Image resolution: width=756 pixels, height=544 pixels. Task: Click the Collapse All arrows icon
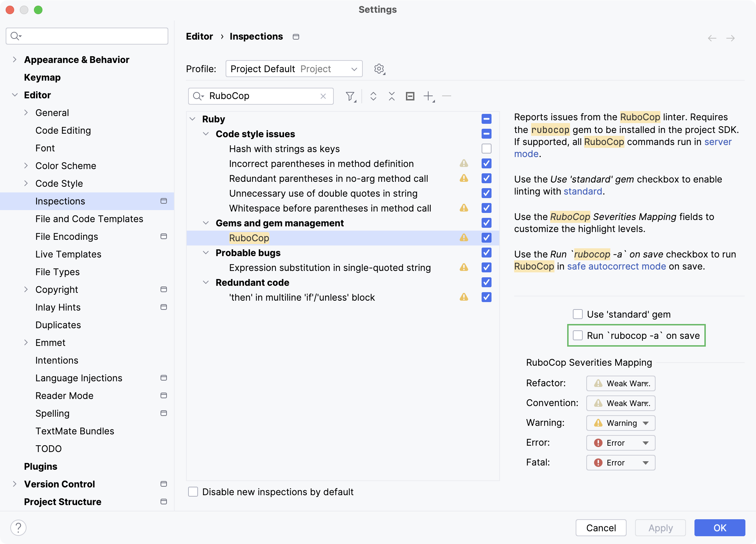click(x=391, y=96)
